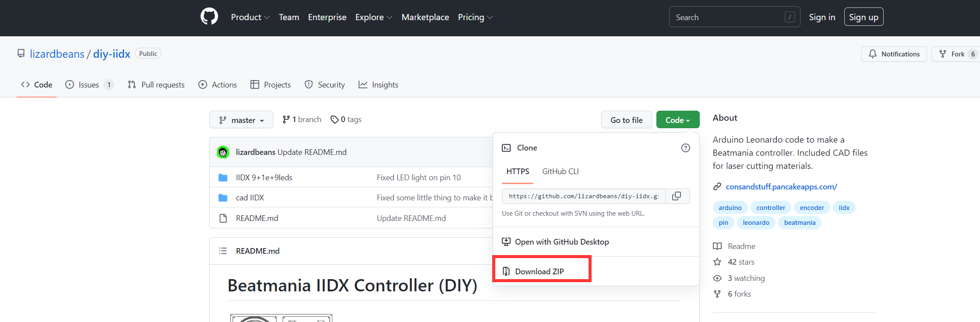Click the fork icon beside 6 forks
The image size is (980, 322).
pyautogui.click(x=717, y=294)
